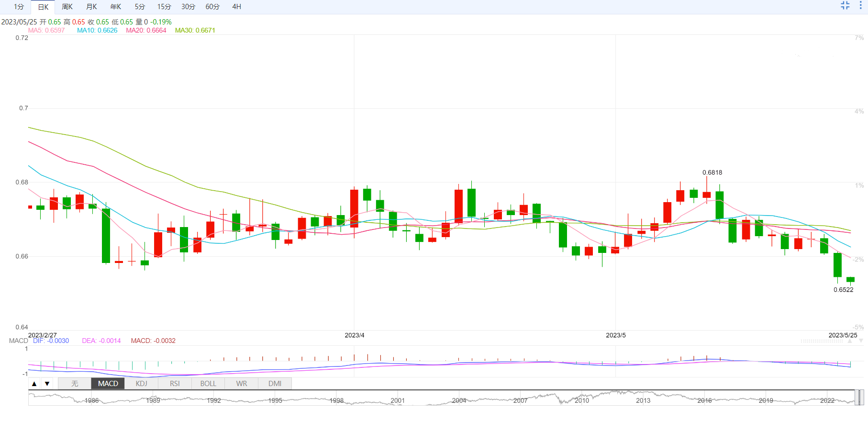The image size is (868, 422).
Task: Click the grey down triangle below the 2023/5/25 date
Action: tap(861, 341)
